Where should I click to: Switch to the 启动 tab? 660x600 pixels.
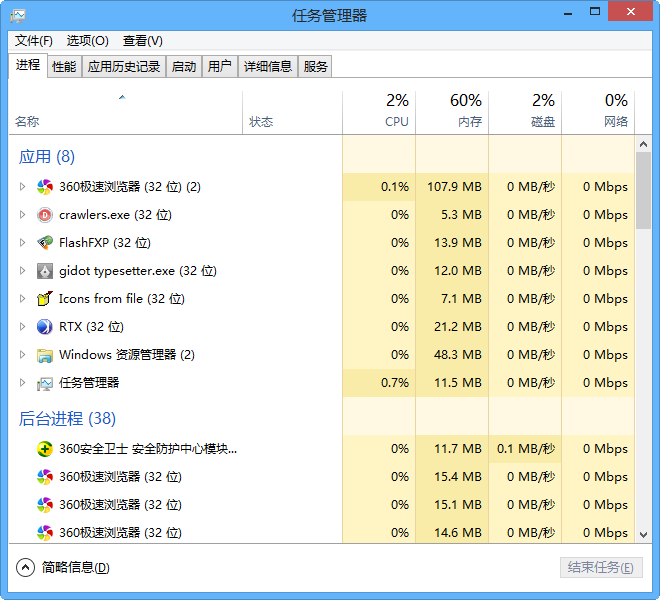click(184, 67)
